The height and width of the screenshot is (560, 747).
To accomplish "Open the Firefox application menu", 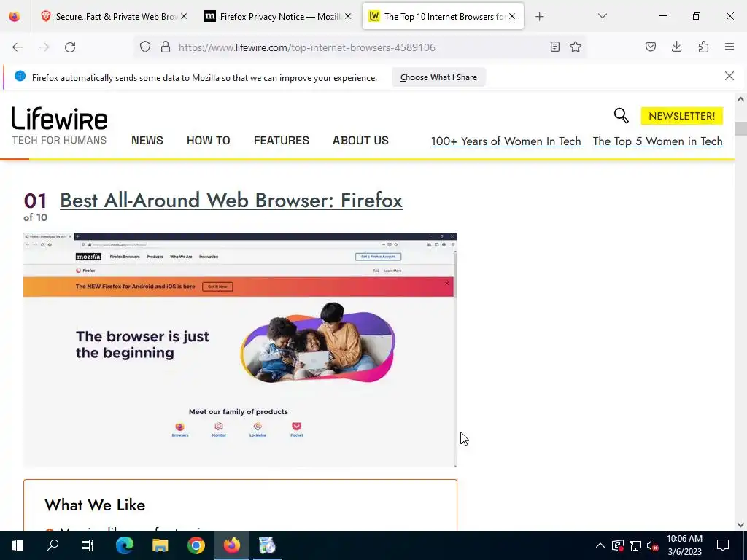I will point(729,47).
